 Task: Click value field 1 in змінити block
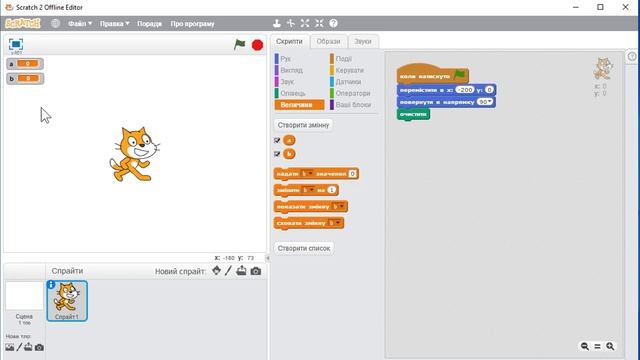(332, 190)
